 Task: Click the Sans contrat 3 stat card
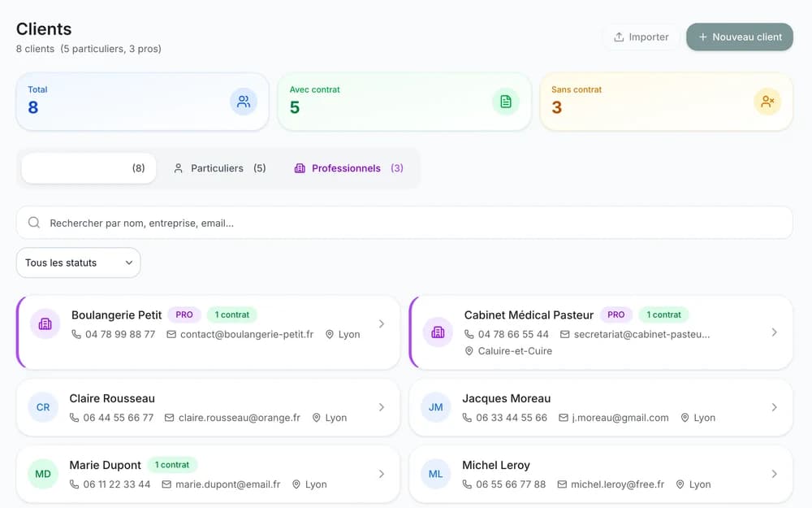pos(667,102)
